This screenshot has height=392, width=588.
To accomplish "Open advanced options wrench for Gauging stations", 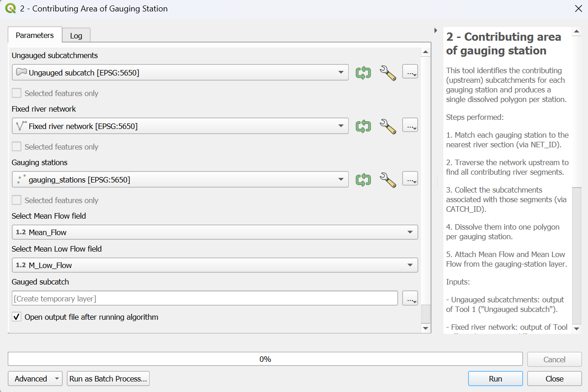I will pos(388,180).
